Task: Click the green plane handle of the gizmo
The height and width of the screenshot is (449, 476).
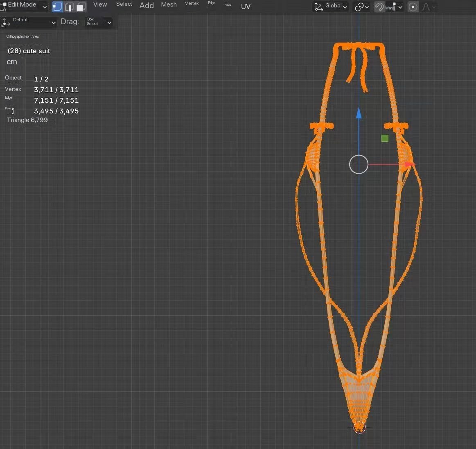Action: [x=385, y=138]
